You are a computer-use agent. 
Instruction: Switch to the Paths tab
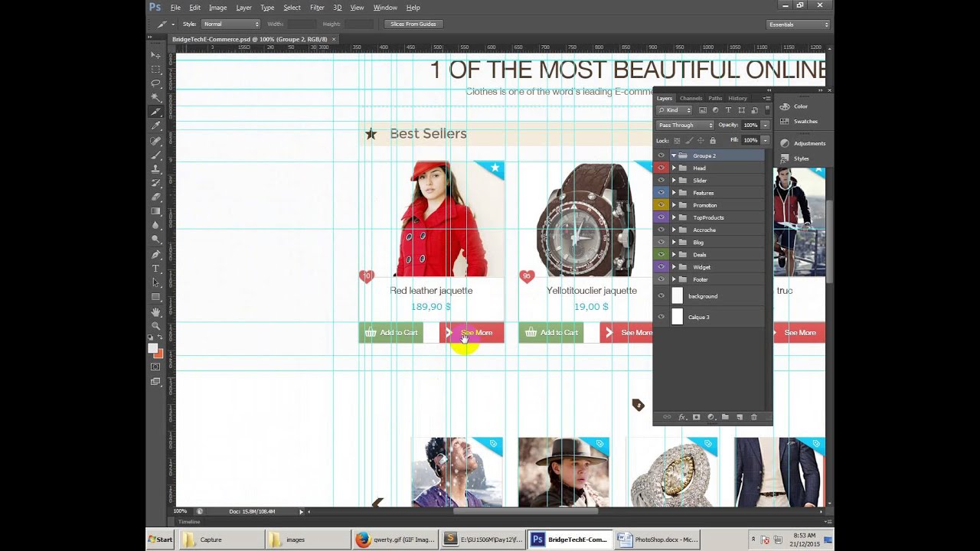[x=715, y=98]
